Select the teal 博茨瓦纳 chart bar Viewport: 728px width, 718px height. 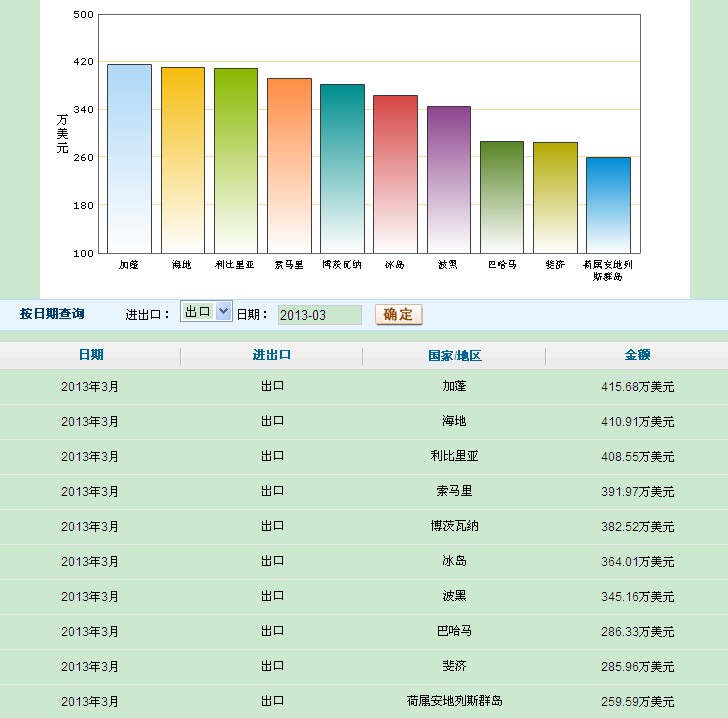click(342, 168)
